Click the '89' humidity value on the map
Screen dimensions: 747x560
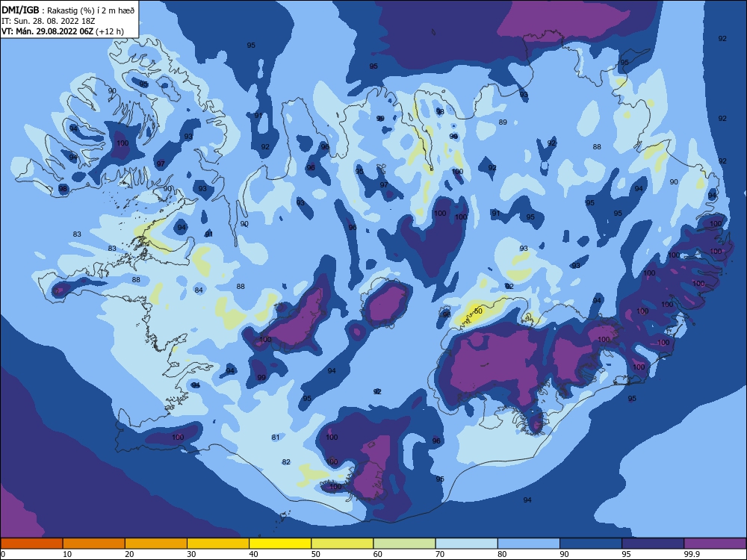pyautogui.click(x=503, y=122)
